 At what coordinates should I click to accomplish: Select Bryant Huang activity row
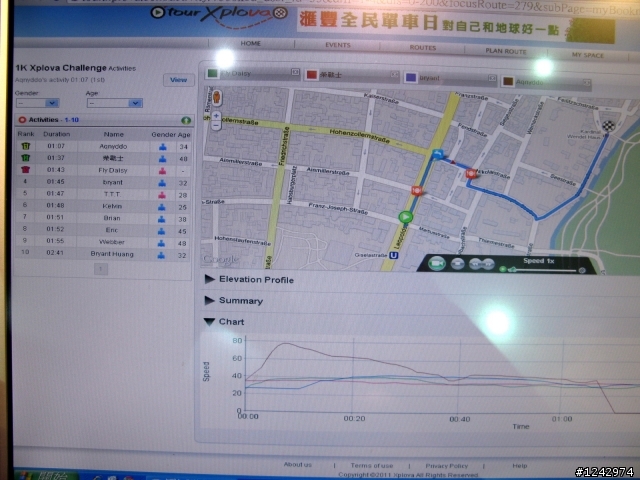tap(103, 253)
